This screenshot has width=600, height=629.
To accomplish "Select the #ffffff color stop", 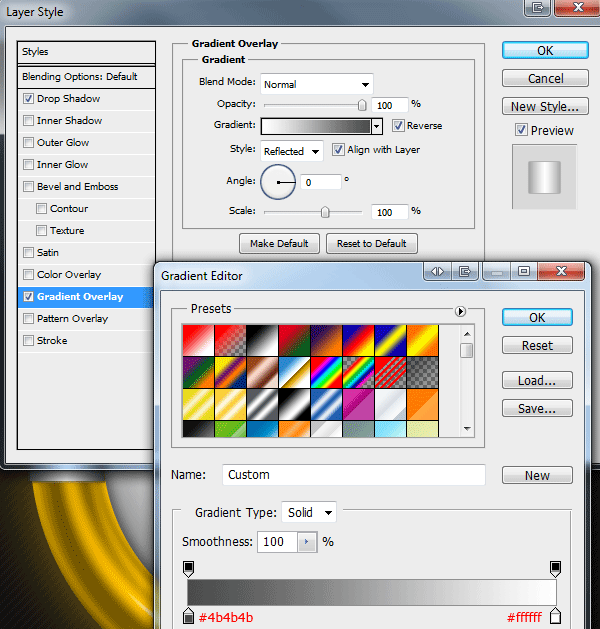I will click(x=555, y=616).
